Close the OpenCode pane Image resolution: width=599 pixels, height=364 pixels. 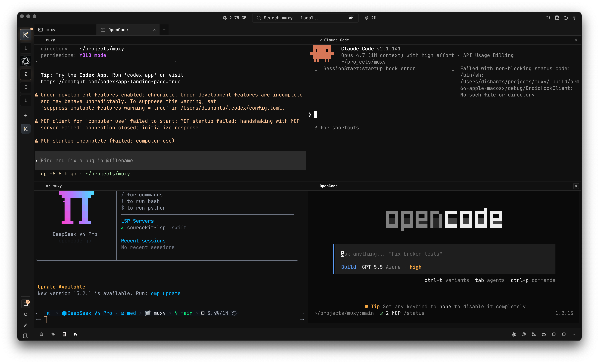pos(576,186)
